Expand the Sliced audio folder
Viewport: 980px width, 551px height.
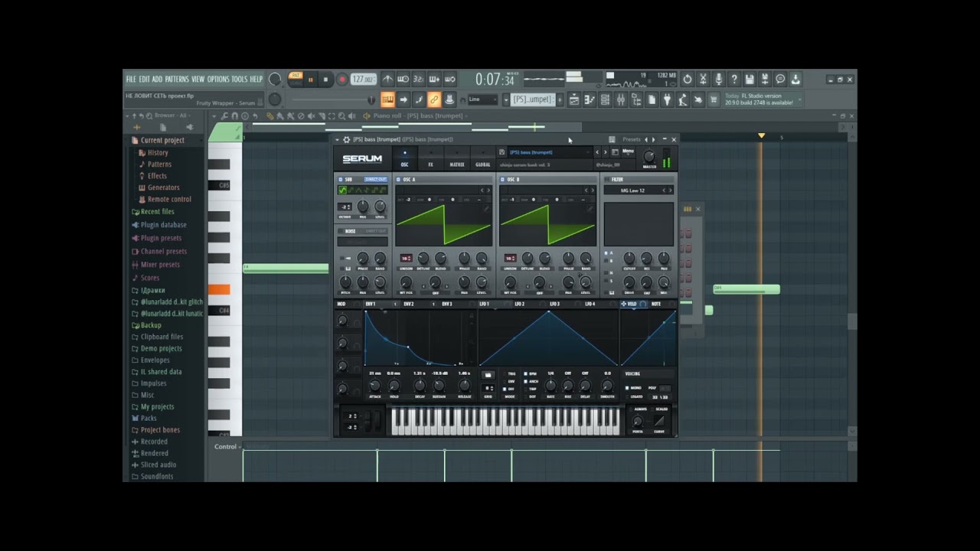click(x=158, y=465)
